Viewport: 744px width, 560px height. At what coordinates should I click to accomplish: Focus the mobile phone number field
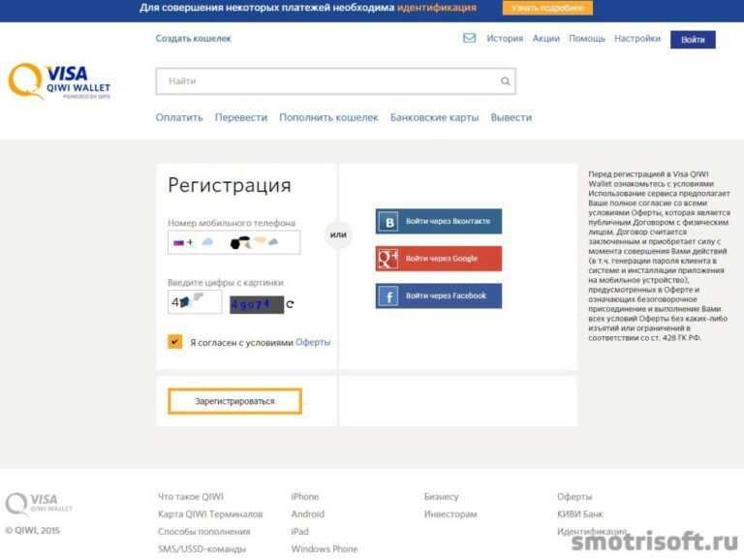(x=233, y=242)
